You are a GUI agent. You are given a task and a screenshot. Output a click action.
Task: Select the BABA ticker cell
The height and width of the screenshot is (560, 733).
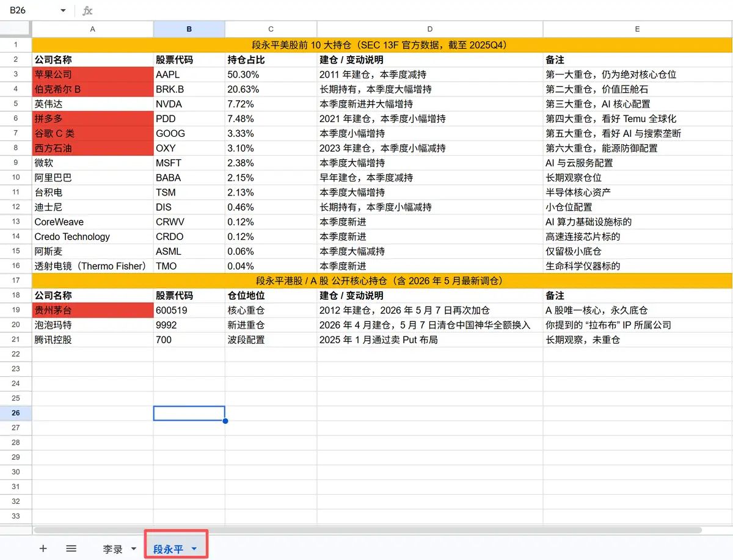[x=189, y=178]
